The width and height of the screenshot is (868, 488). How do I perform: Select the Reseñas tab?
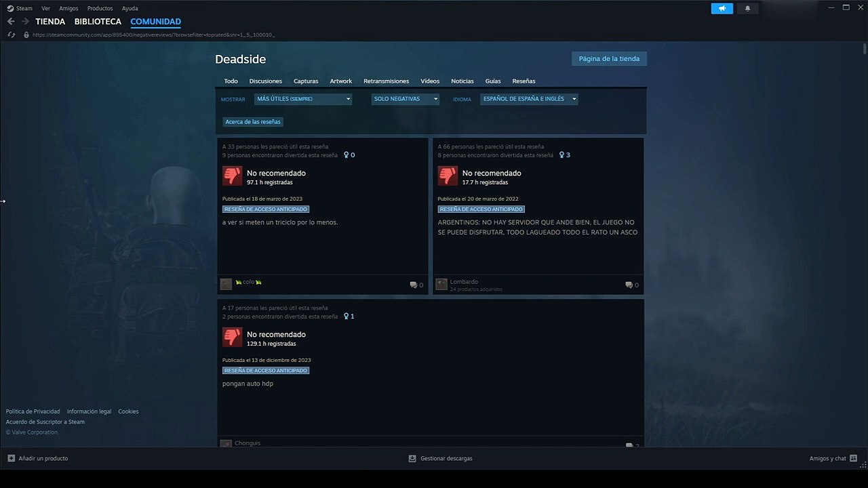tap(524, 81)
